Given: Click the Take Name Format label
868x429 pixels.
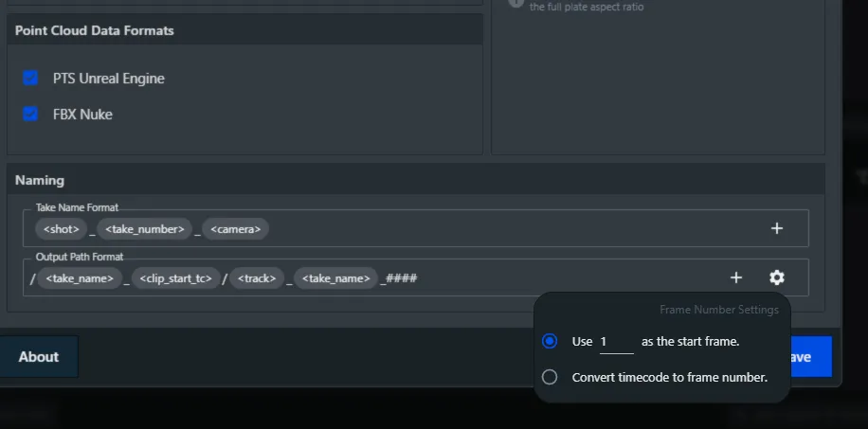Looking at the screenshot, I should point(77,207).
